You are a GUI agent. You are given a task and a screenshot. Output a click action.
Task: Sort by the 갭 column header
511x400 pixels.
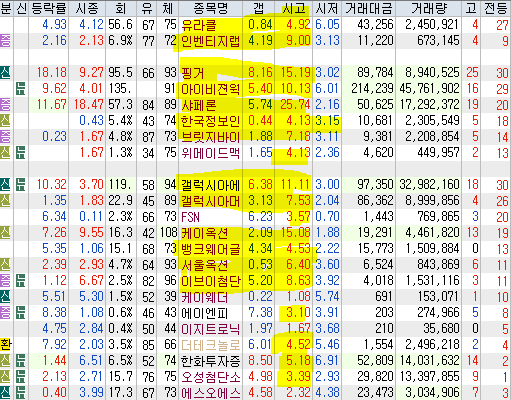pos(259,8)
